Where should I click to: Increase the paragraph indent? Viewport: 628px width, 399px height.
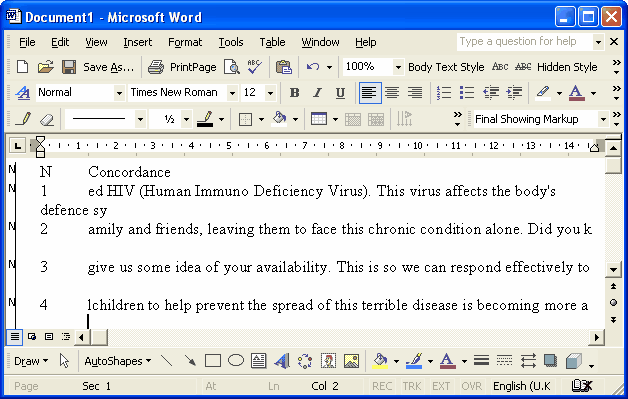(514, 93)
